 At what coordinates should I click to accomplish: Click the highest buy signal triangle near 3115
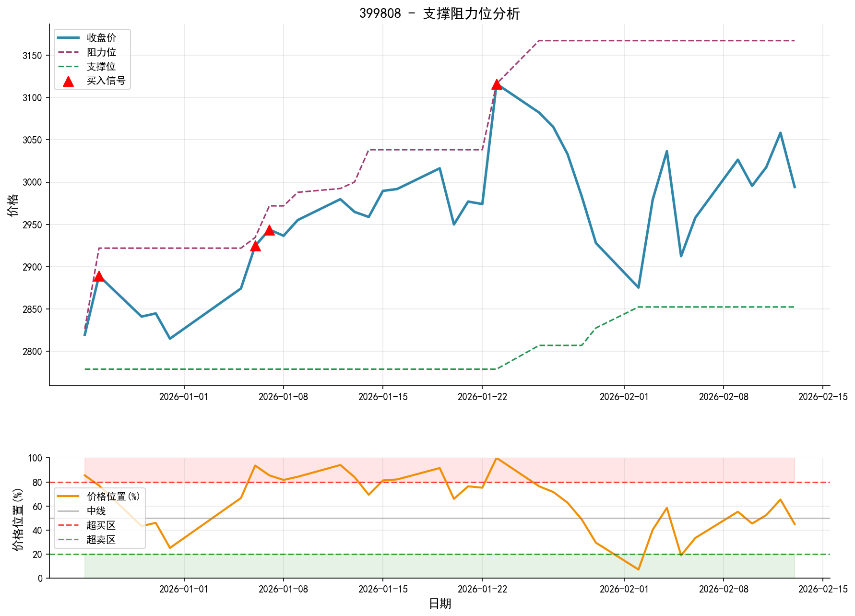pos(497,85)
